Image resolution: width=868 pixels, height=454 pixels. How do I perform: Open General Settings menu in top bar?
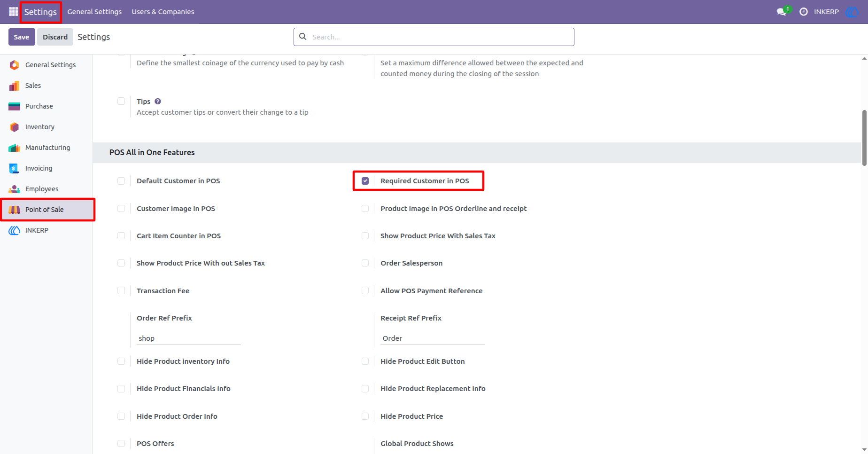pos(94,12)
